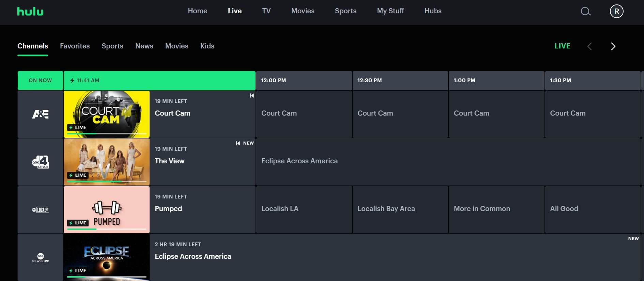
Task: Select the 1:00 PM time header
Action: [x=496, y=80]
